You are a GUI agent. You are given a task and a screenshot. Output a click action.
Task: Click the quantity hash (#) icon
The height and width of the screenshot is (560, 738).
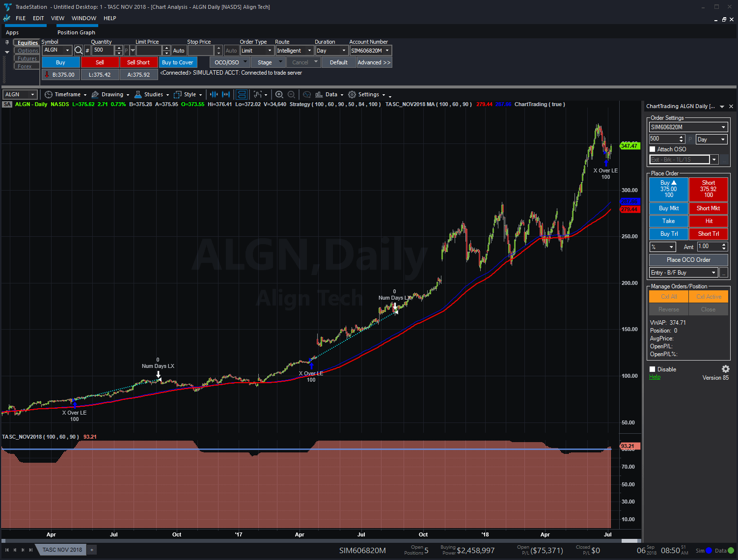pos(87,51)
